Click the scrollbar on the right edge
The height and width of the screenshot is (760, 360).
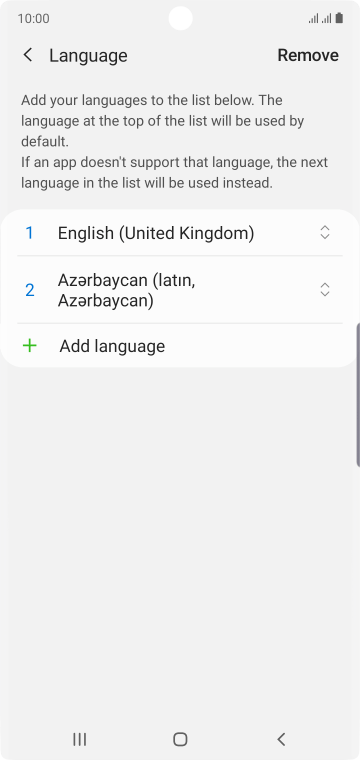[358, 394]
